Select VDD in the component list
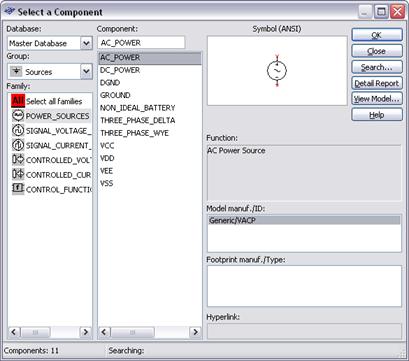The image size is (409, 361). tap(107, 158)
